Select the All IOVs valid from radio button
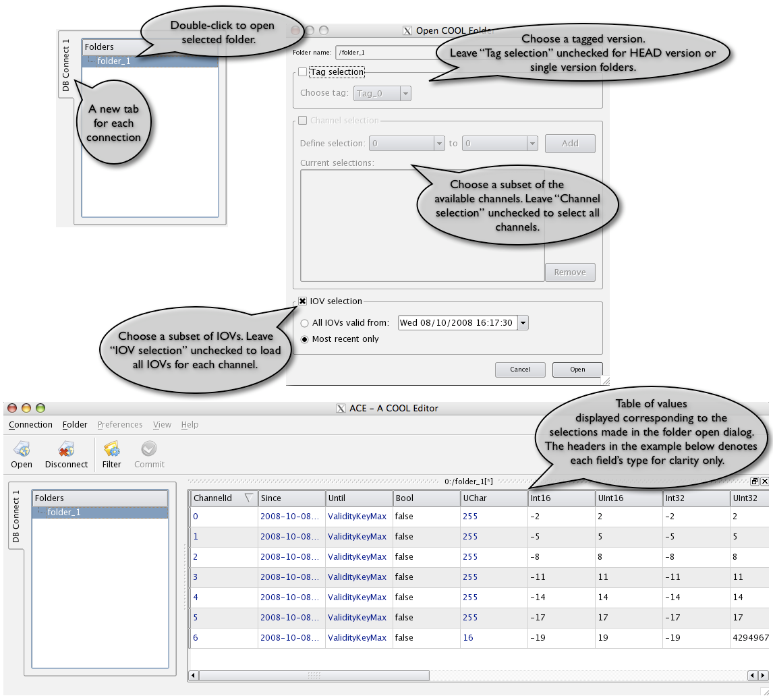 [x=305, y=324]
